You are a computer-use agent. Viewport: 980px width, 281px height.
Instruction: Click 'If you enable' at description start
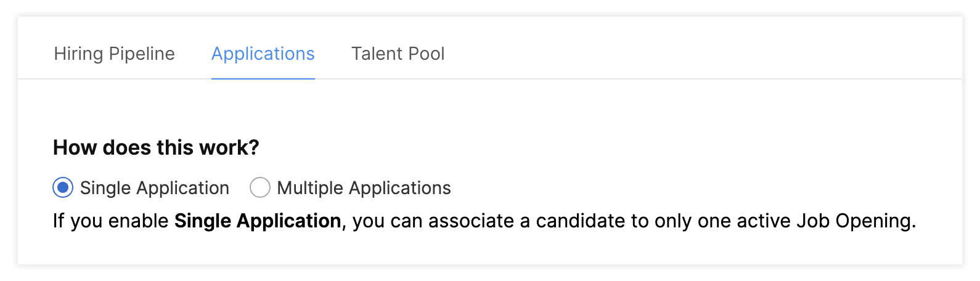point(111,221)
